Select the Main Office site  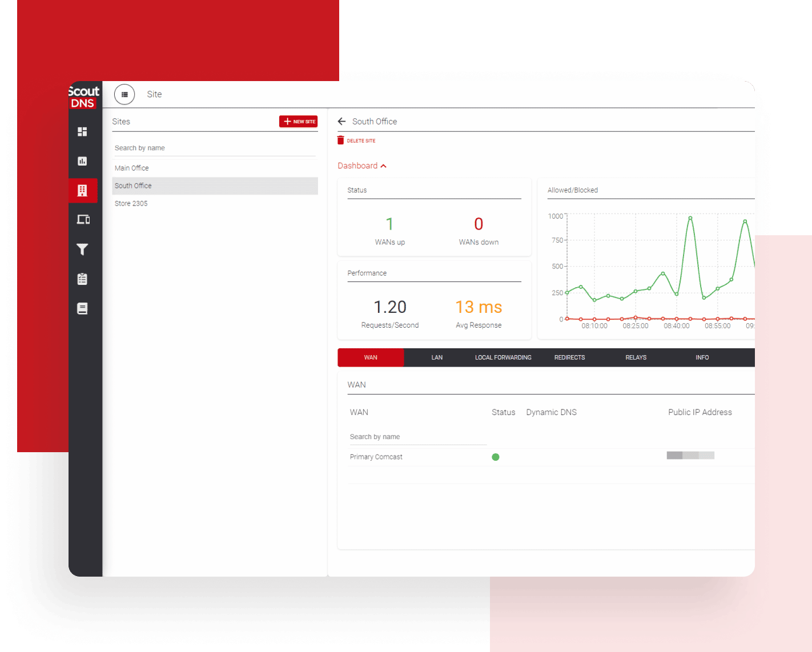point(131,167)
